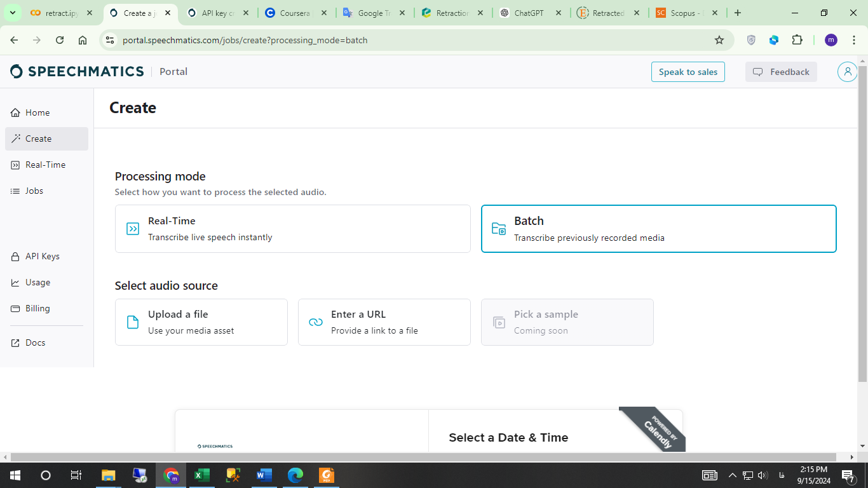Viewport: 868px width, 488px height.
Task: Switch to the retract.ipynb tab
Action: [62, 13]
